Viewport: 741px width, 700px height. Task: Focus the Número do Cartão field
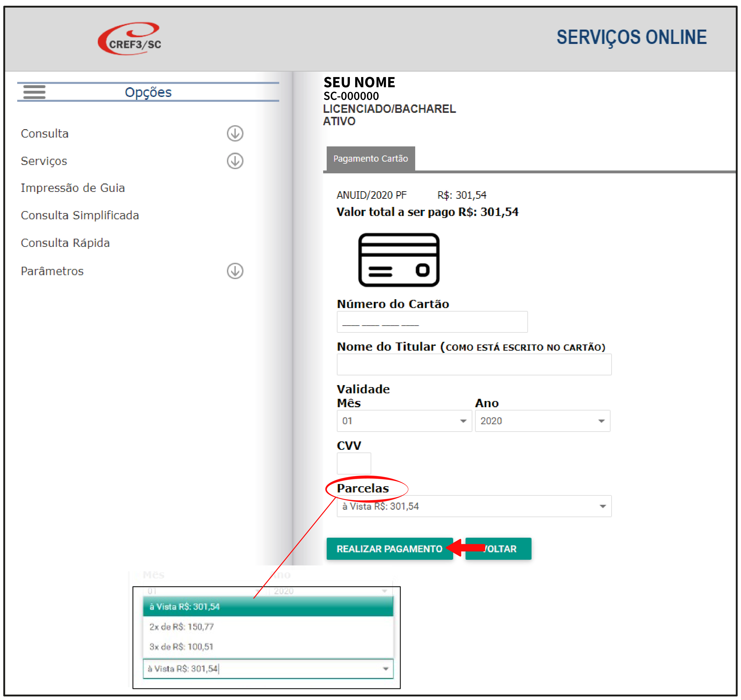[432, 322]
